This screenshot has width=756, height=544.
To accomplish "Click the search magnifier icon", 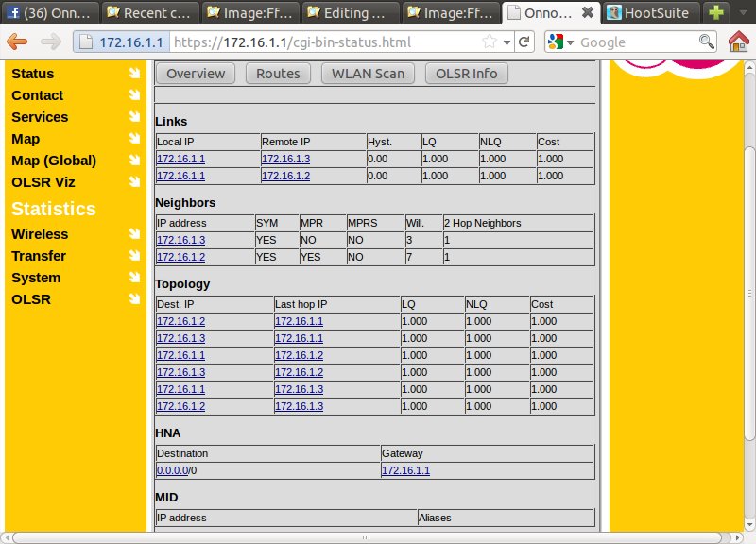I will point(706,42).
